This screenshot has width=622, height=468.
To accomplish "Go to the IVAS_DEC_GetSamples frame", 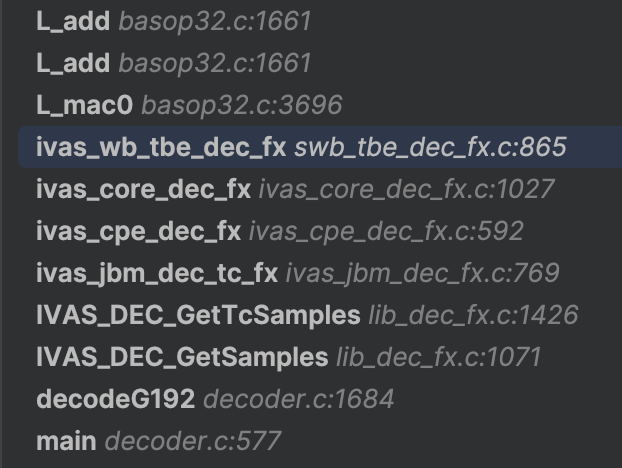I will 181,357.
